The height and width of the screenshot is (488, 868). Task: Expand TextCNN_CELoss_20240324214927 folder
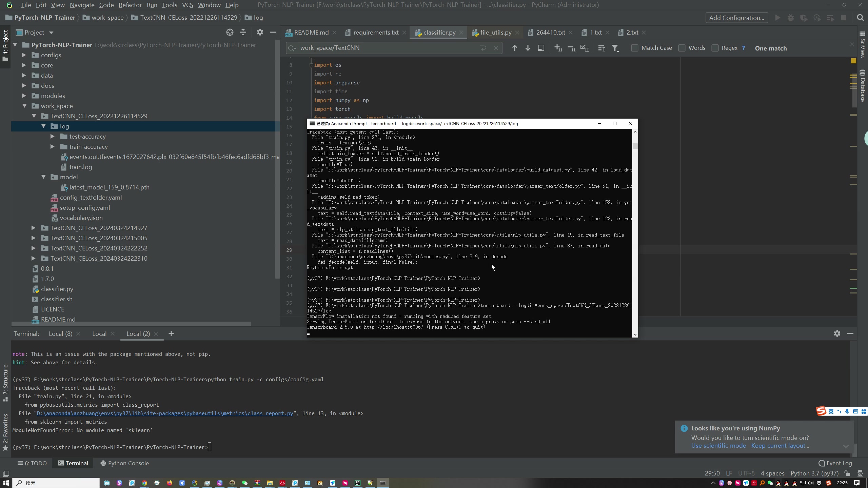point(34,228)
